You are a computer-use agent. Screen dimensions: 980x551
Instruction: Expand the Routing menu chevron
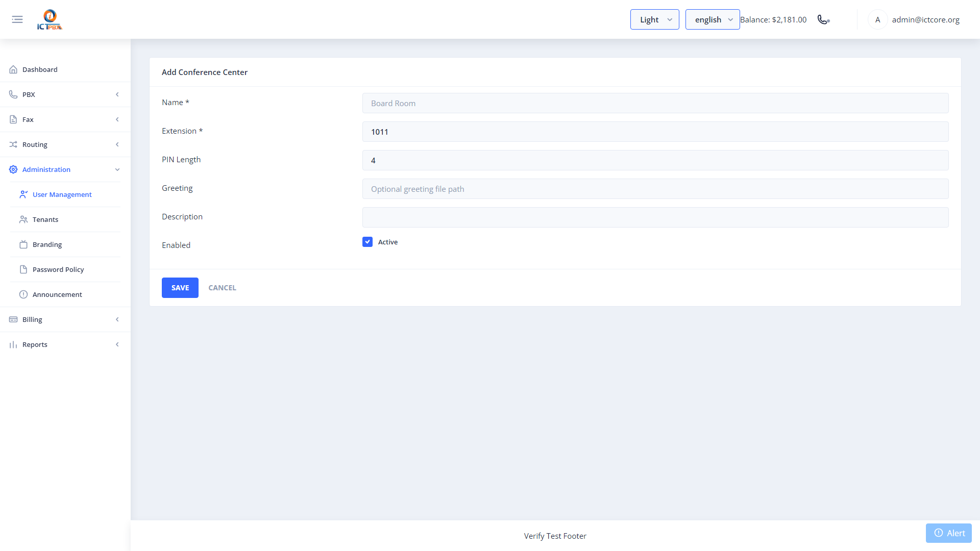[x=117, y=144]
